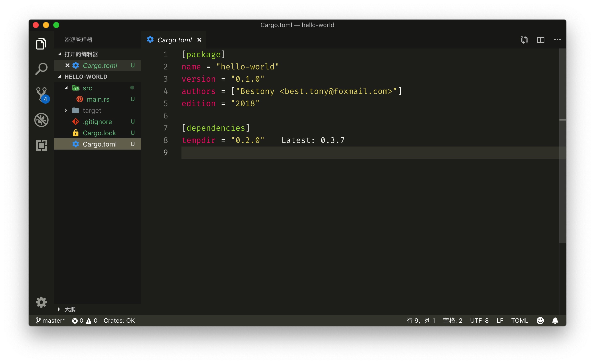Open the Search view icon

coord(41,69)
